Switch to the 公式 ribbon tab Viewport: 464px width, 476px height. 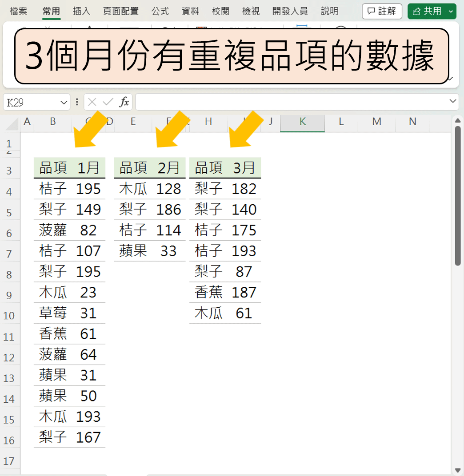point(160,11)
